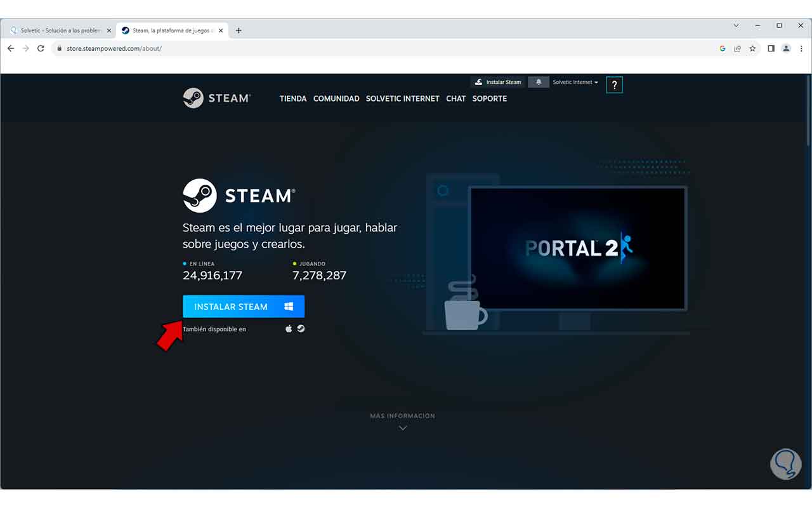Open the TIENDA menu
The width and height of the screenshot is (812, 508).
click(293, 98)
